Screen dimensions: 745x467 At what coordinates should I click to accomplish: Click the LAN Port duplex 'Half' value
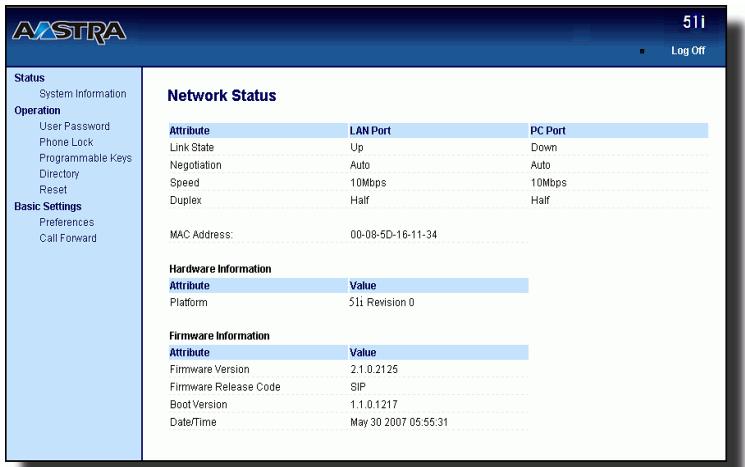(359, 200)
